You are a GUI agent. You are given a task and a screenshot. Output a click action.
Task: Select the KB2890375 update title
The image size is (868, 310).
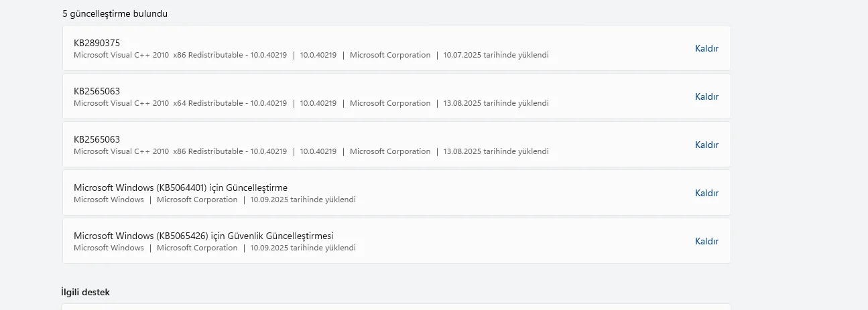point(97,43)
